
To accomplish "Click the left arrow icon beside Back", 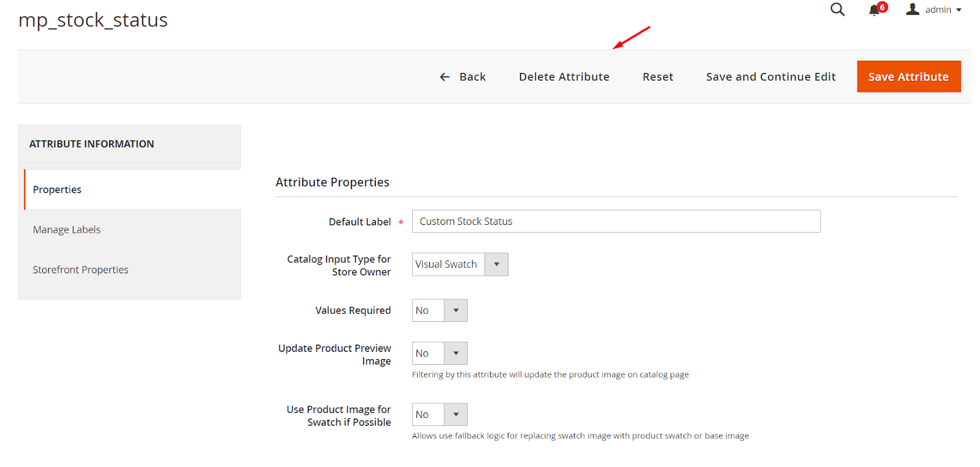I will [445, 77].
